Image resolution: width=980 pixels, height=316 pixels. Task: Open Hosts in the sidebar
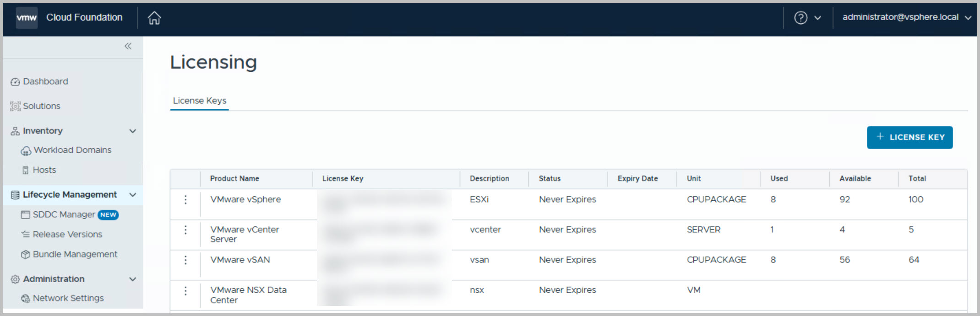click(44, 170)
